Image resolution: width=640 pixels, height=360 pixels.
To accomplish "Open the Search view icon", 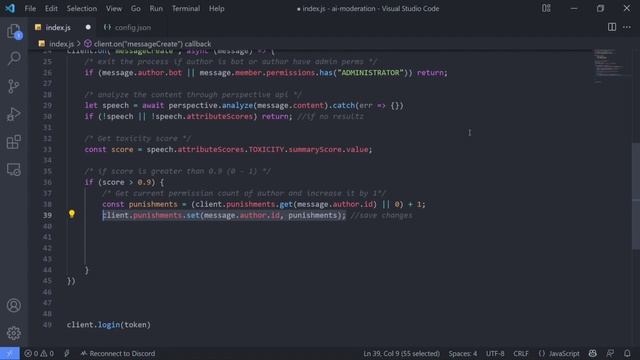I will (x=14, y=58).
